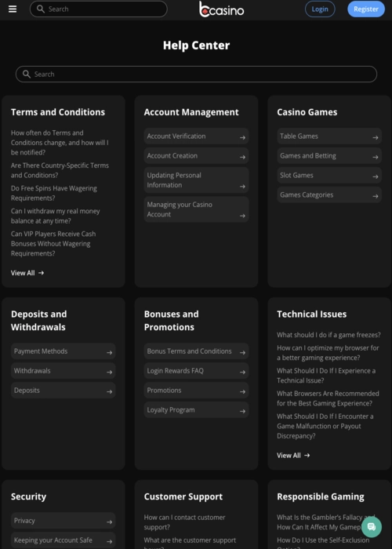
Task: Click the Casino Games heading
Action: tap(307, 112)
